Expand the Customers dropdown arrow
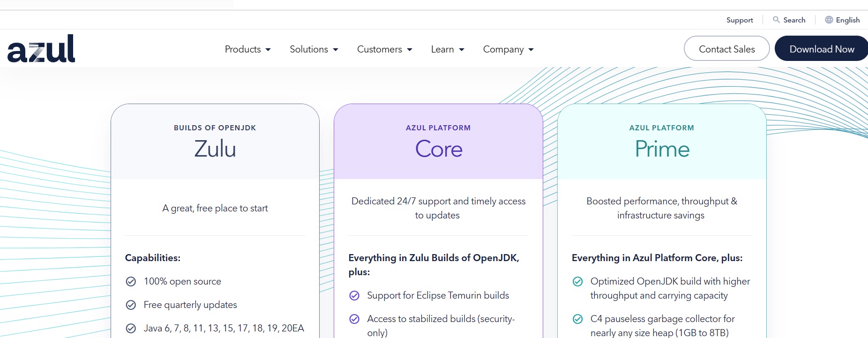Screen dimensions: 868x338 point(410,50)
